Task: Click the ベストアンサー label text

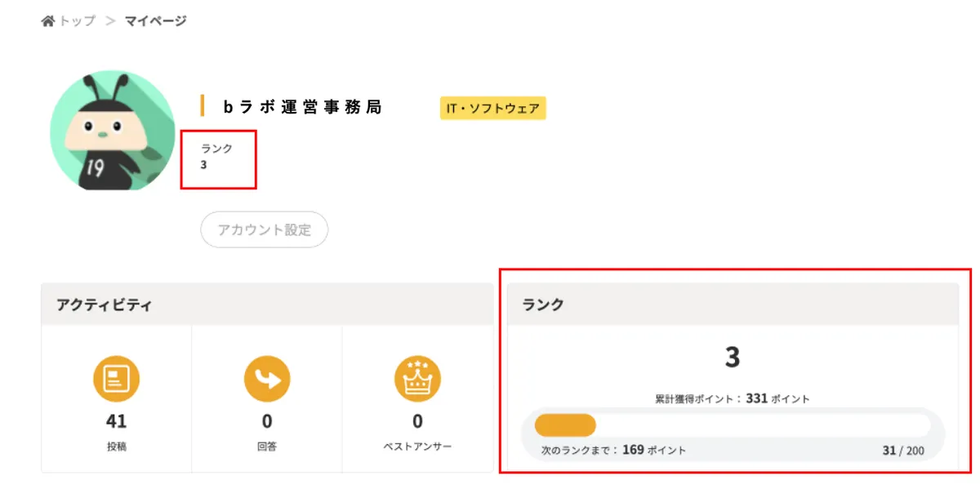Action: point(417,447)
